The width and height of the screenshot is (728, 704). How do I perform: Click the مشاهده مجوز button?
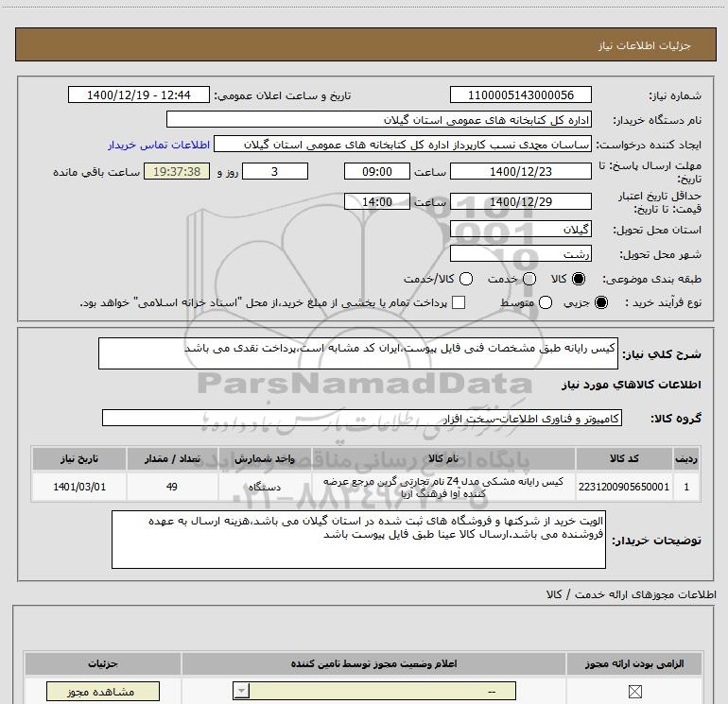(x=103, y=692)
